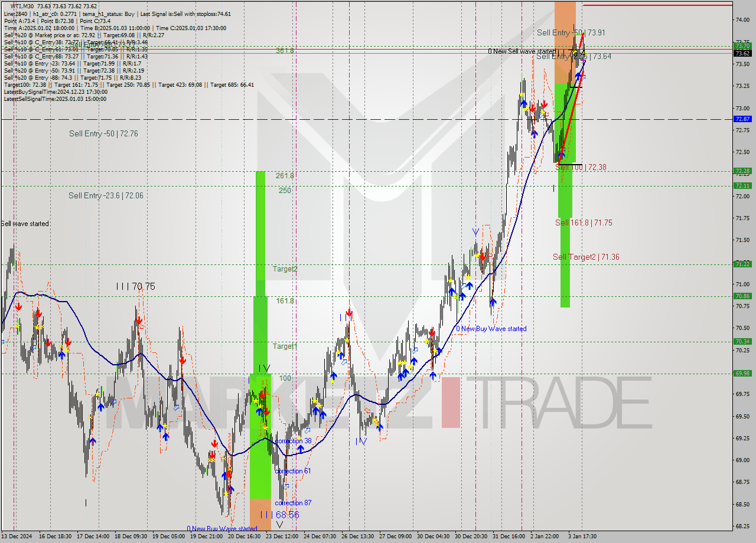Screen dimensions: 756x543
Task: Click the 'correction 61' label
Action: (293, 471)
